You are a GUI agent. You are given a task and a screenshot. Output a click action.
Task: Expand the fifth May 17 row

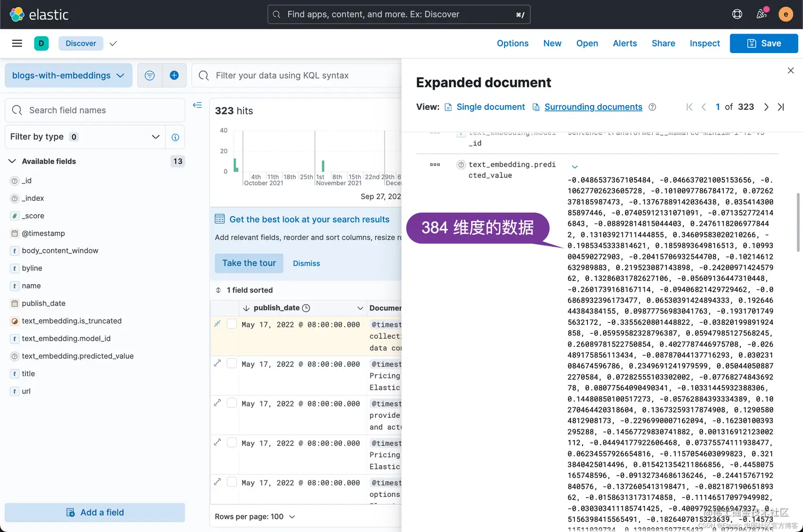pos(217,482)
